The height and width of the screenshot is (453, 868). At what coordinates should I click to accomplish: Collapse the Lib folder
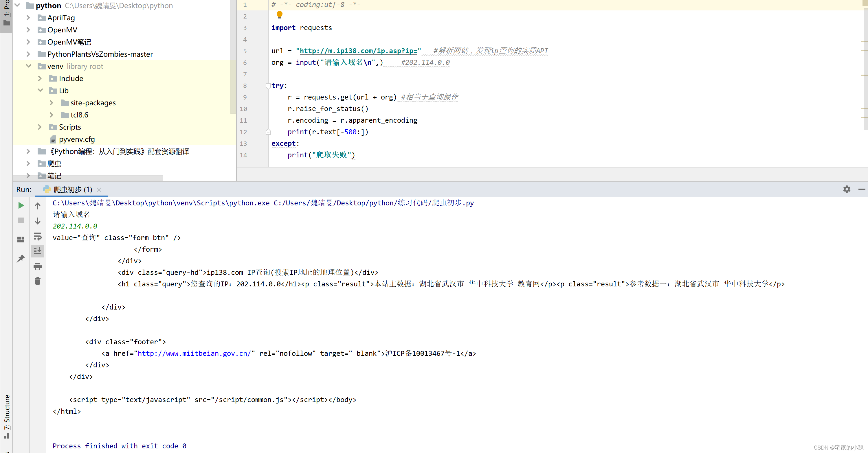[x=40, y=90]
